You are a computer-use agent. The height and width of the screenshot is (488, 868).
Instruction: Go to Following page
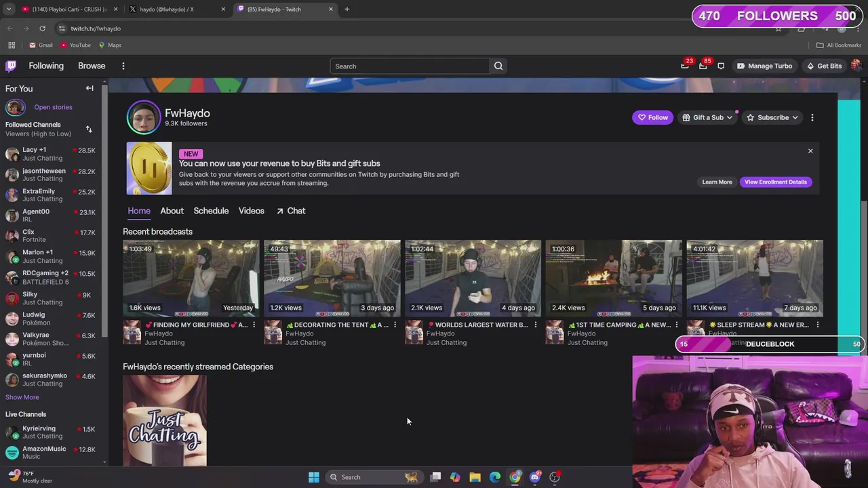tap(46, 66)
